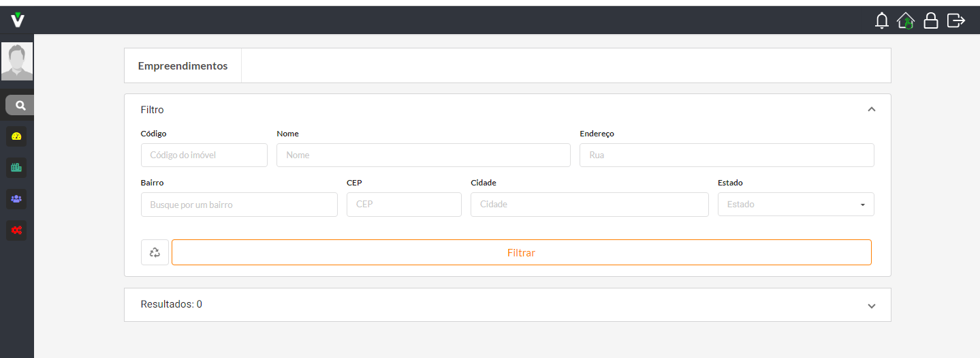Viewport: 980px width, 358px height.
Task: Open the yellow dashboard gauge icon
Action: pos(16,136)
